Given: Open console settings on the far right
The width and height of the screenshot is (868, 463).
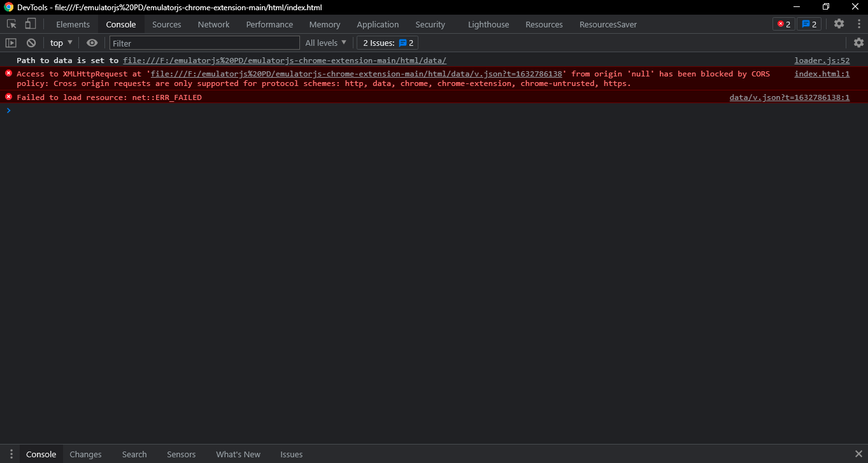Looking at the screenshot, I should pyautogui.click(x=858, y=43).
